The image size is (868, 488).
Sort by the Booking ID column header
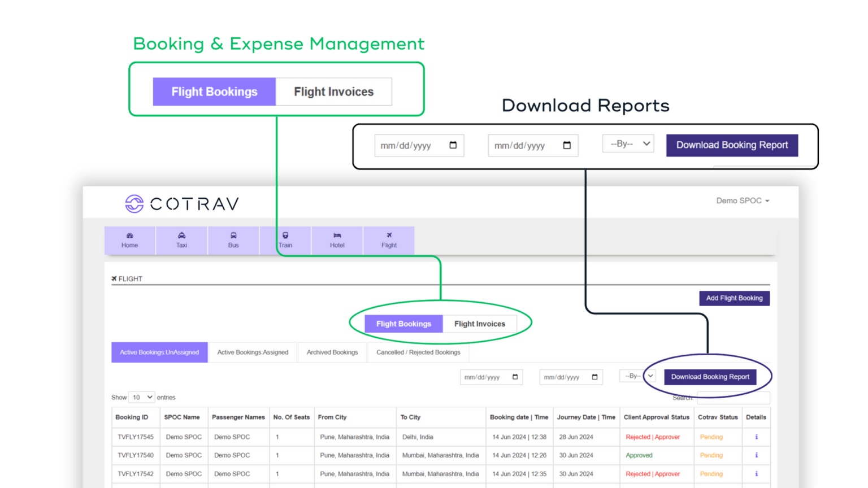(136, 417)
